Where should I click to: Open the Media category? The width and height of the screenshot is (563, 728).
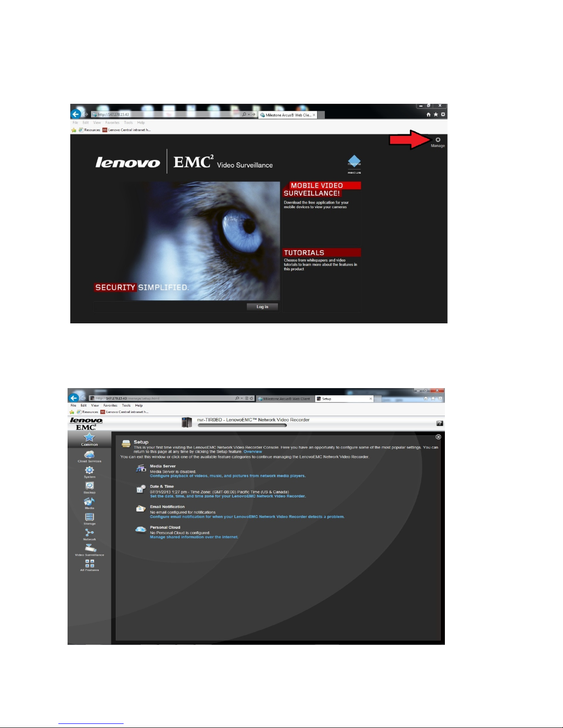(x=90, y=503)
